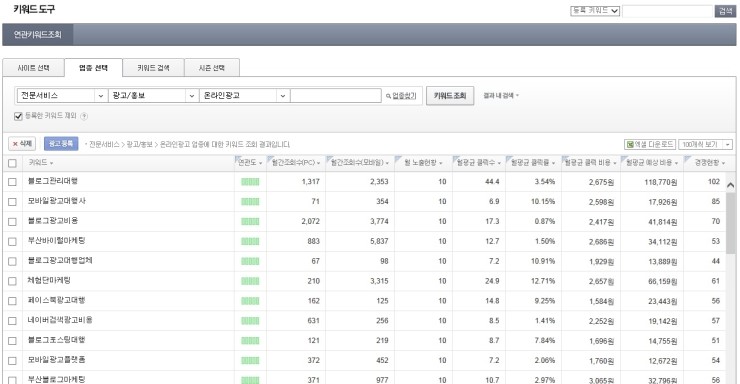This screenshot has height=384, width=740.
Task: Check the box for 블로그포스팅대행
Action: [x=12, y=341]
